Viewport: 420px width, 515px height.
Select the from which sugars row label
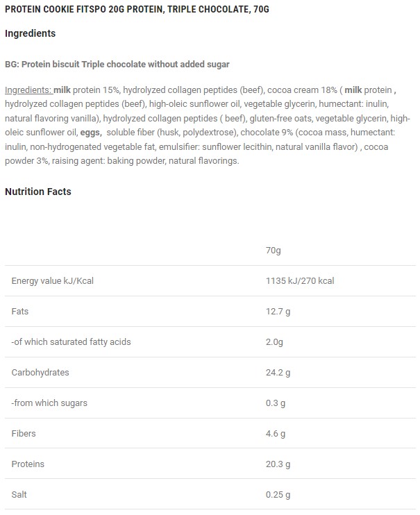click(x=49, y=403)
